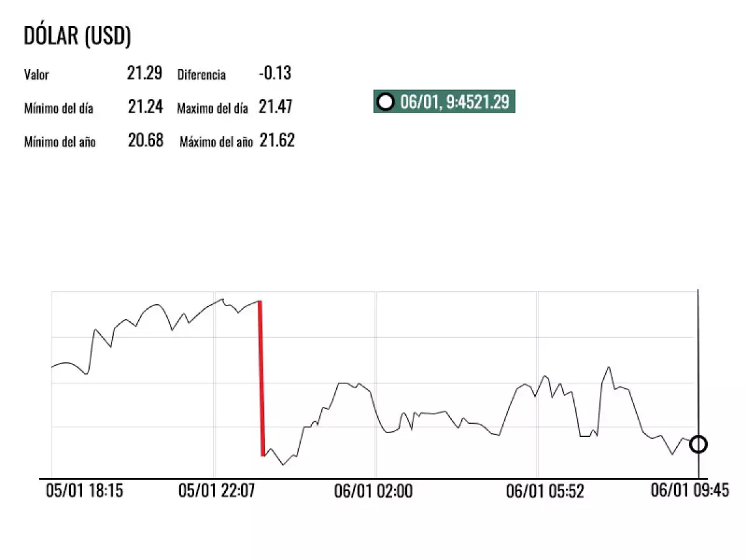Screen dimensions: 747x560
Task: Click the 21.47 daily maximum value
Action: (276, 107)
